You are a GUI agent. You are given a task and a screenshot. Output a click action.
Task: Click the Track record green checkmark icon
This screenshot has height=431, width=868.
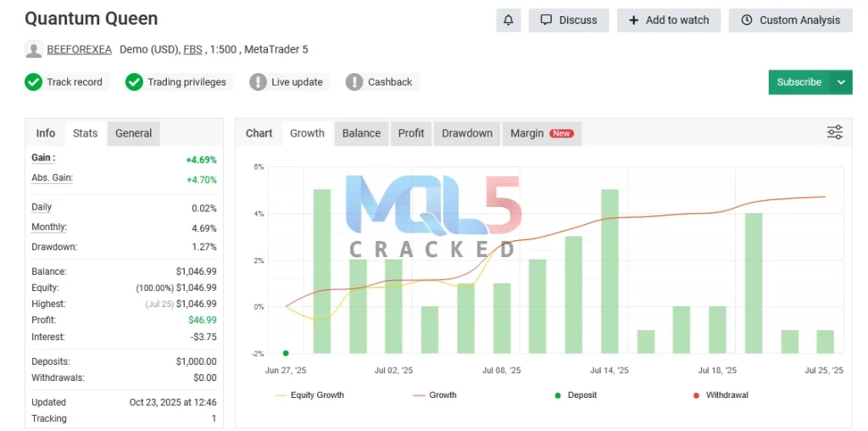click(x=34, y=82)
